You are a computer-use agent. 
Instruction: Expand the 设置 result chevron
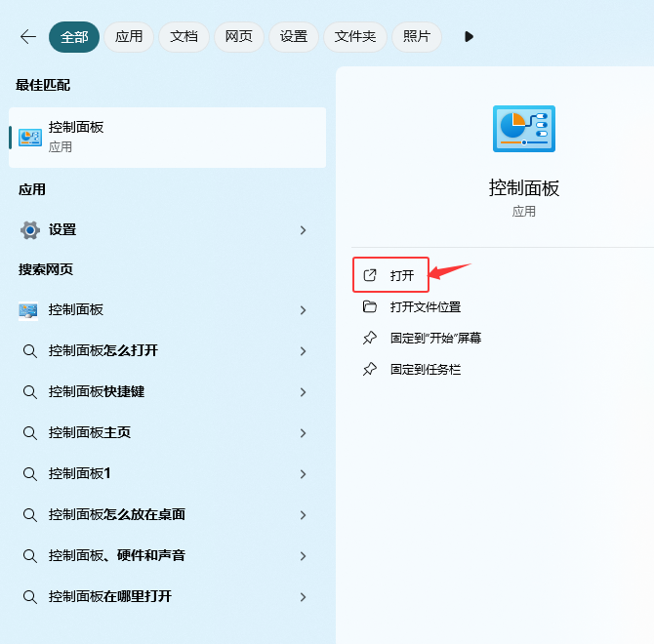point(304,230)
